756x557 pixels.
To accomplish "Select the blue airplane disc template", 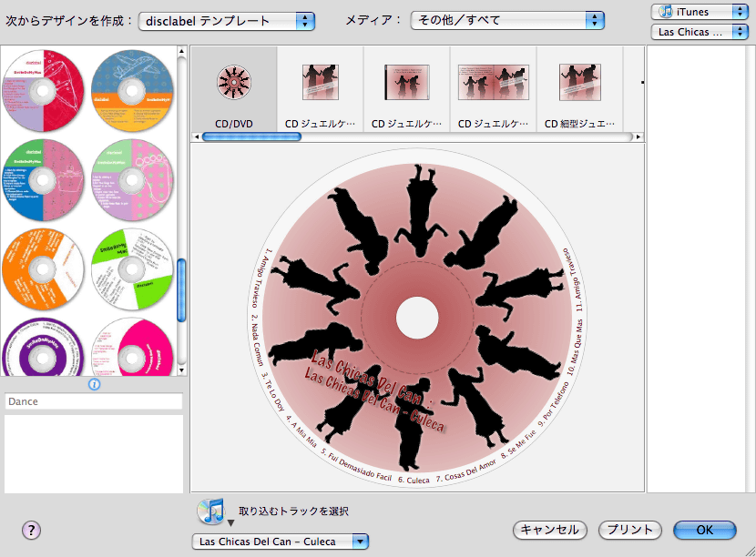I will [132, 91].
